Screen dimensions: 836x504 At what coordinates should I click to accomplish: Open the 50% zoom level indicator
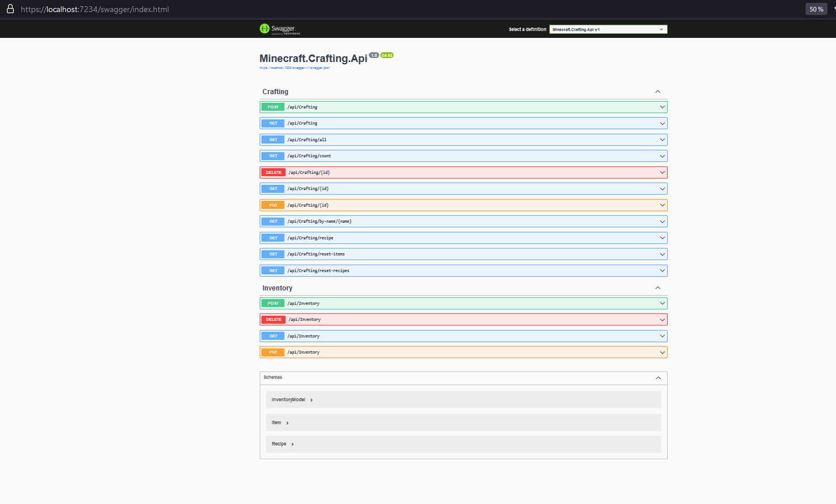point(816,9)
